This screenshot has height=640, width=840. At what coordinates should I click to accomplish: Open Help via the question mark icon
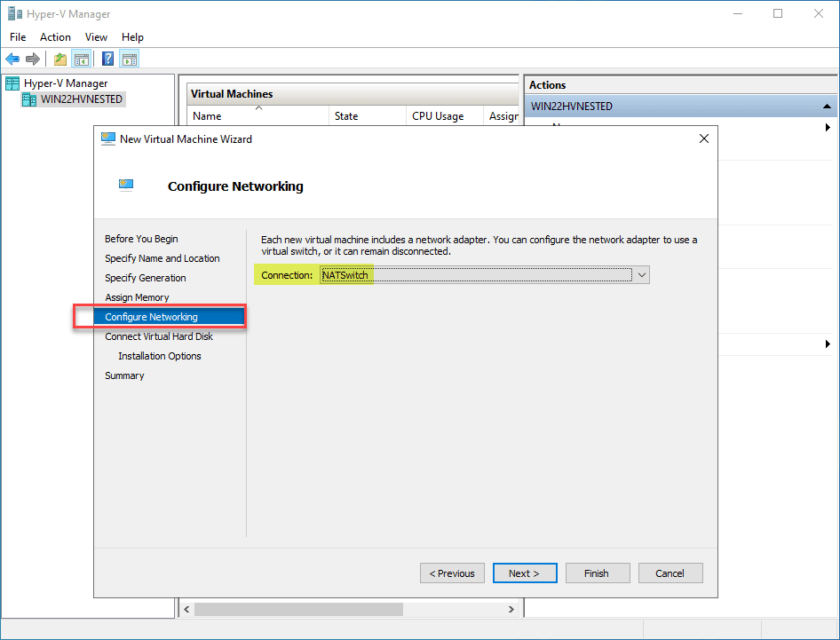click(107, 59)
